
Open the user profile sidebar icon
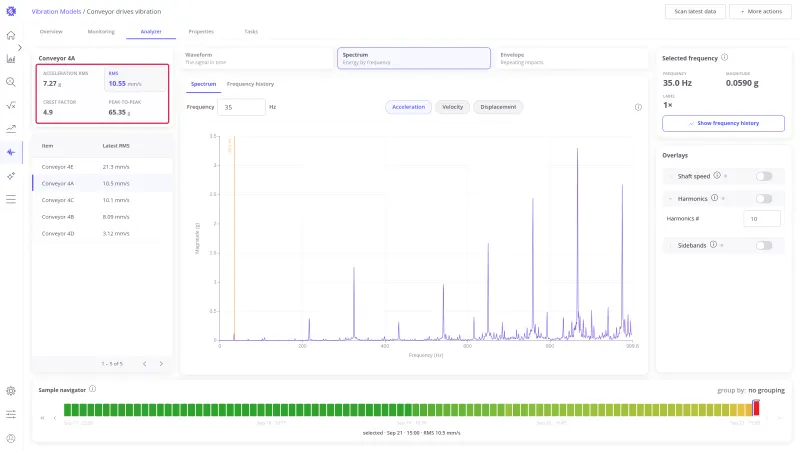click(x=11, y=438)
